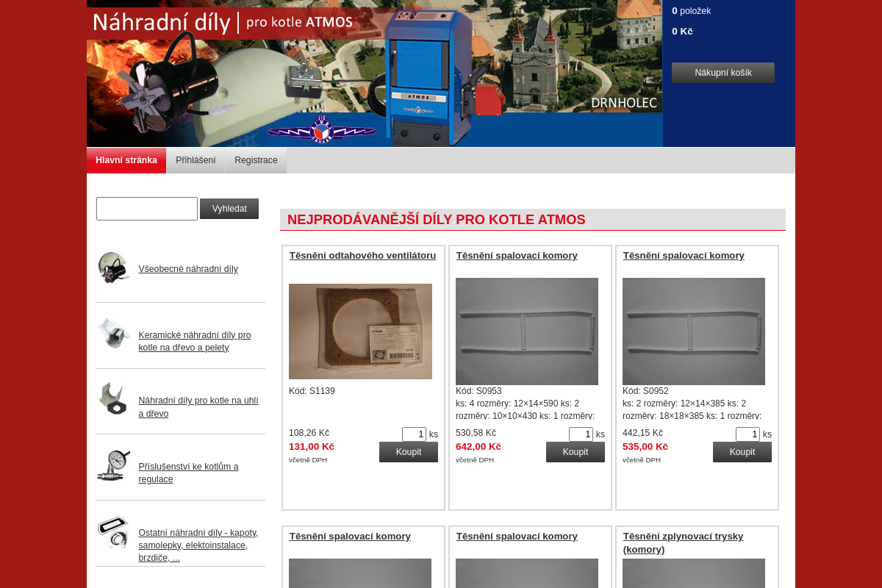
Task: Open Těsnění spalovací komory S0952 product title
Action: 684,256
